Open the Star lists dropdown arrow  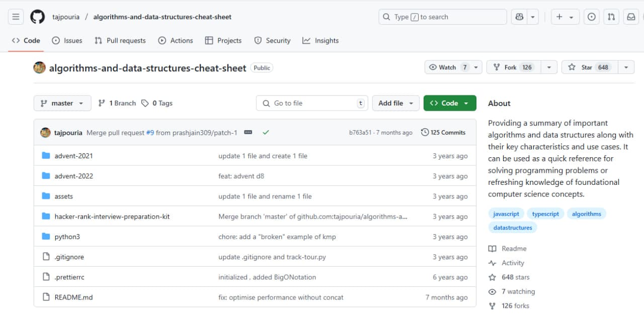click(x=626, y=67)
